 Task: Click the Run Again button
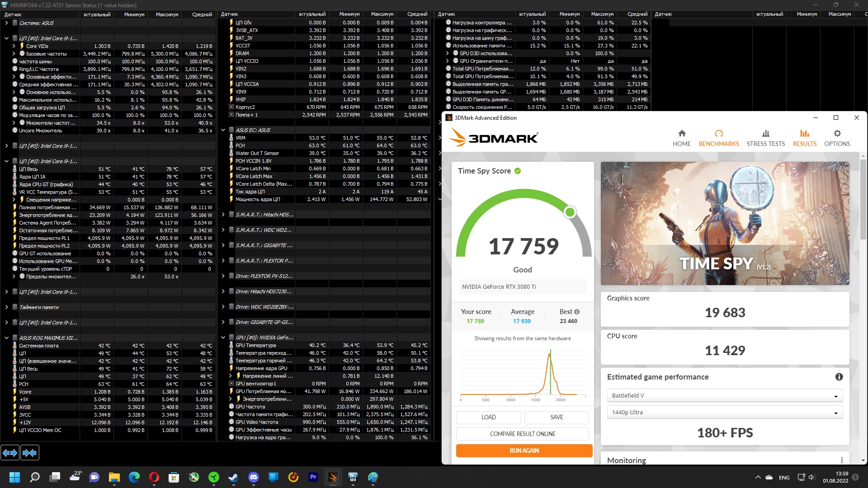[524, 450]
